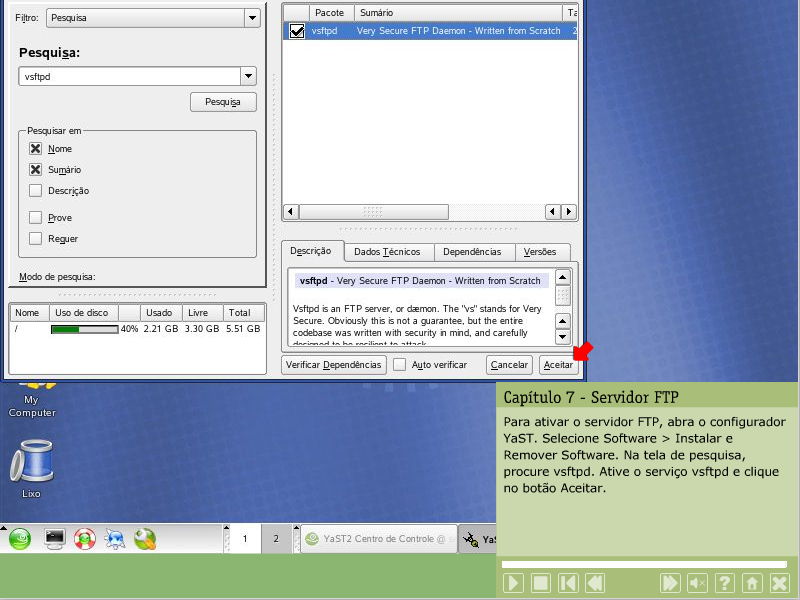Screen dimensions: 800x600
Task: Launch the terminal from the taskbar
Action: 54,539
